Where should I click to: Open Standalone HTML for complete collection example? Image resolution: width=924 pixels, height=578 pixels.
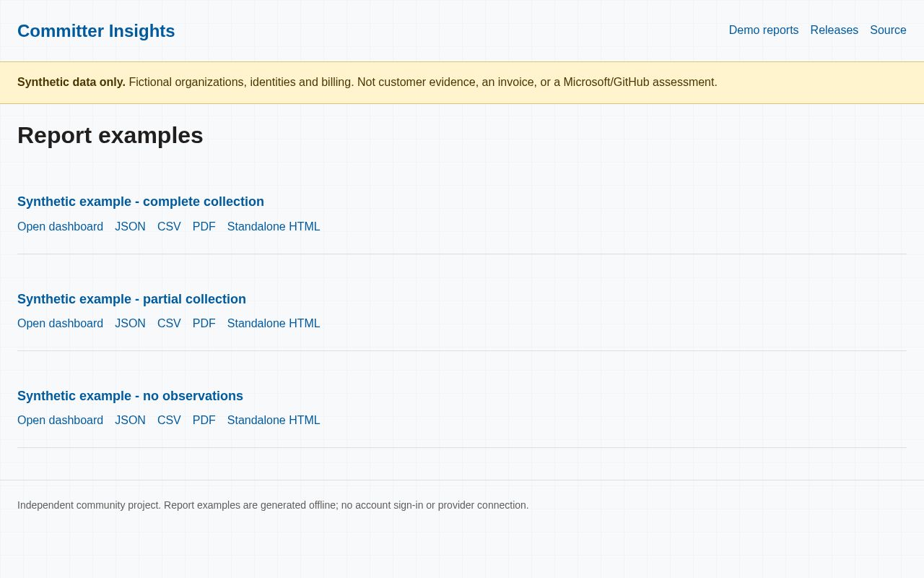(274, 227)
